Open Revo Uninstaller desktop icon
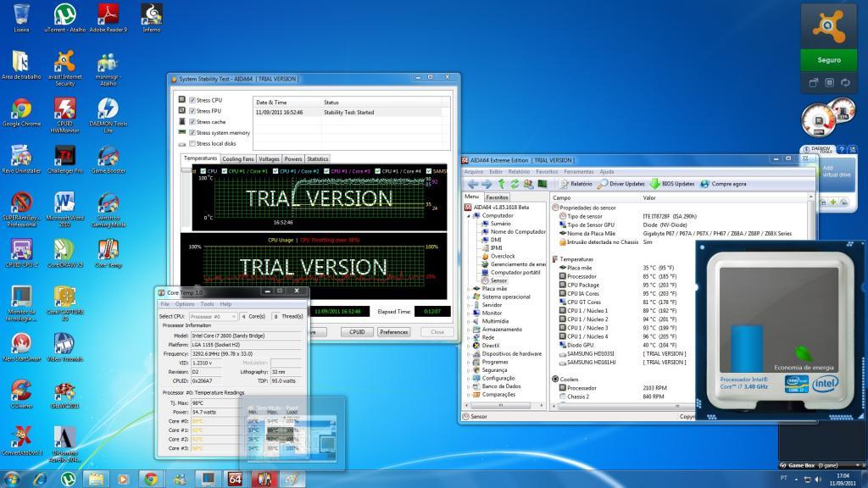Image resolution: width=868 pixels, height=488 pixels. tap(21, 160)
